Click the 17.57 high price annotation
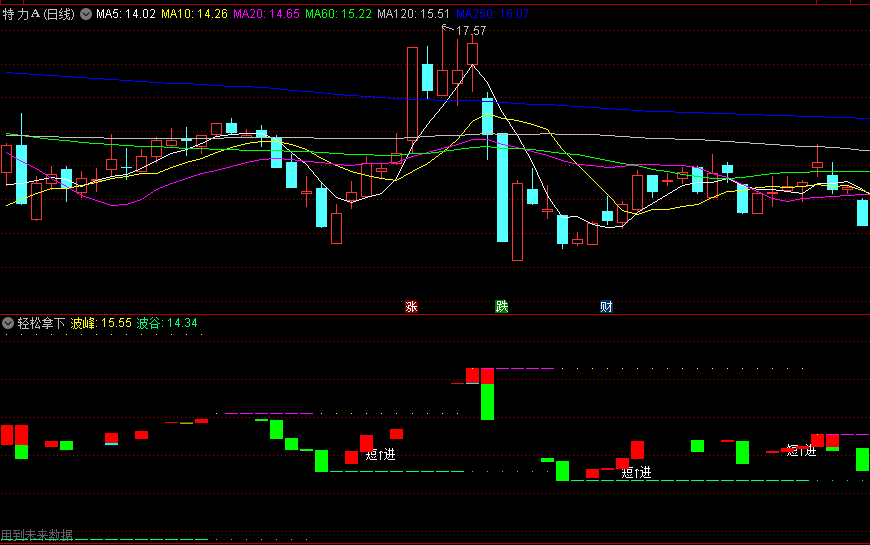Viewport: 870px width, 545px height. coord(471,31)
